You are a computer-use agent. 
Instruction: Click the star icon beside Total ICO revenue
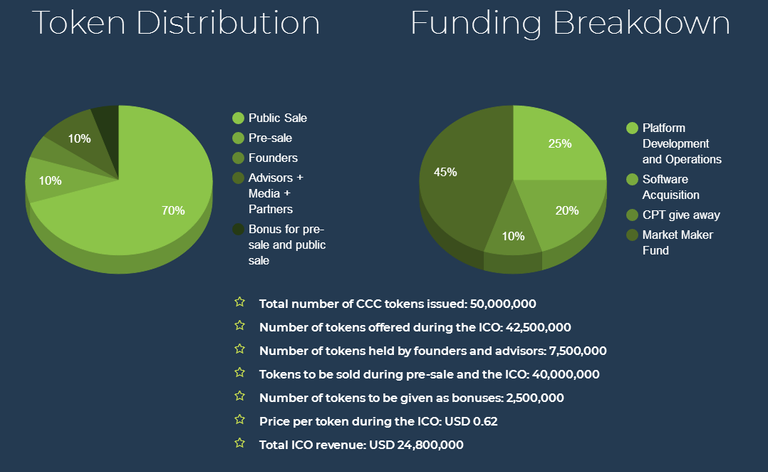(x=240, y=443)
